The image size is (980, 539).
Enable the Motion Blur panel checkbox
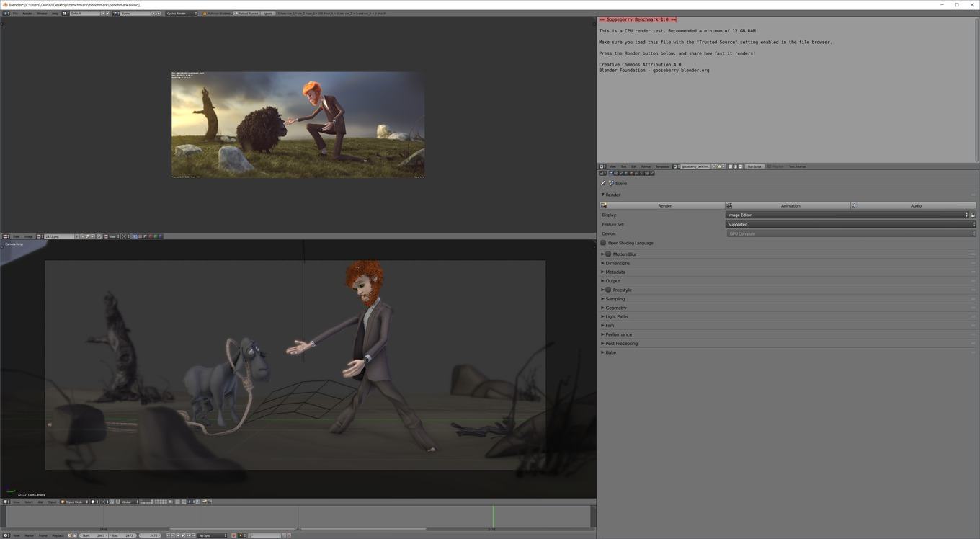(608, 254)
